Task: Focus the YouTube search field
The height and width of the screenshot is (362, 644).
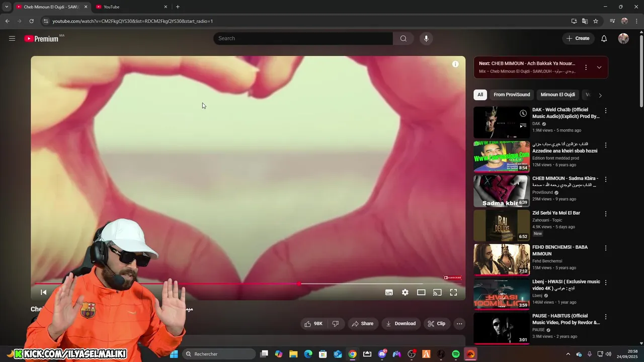Action: coord(303,38)
